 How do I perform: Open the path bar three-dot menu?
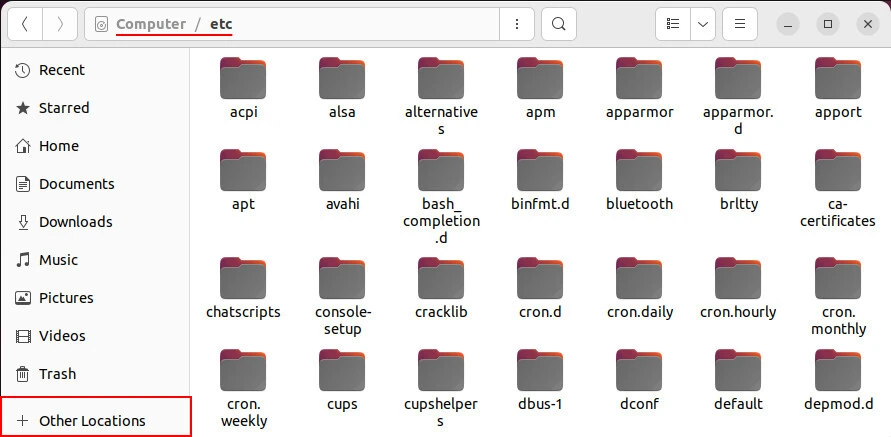pos(516,24)
